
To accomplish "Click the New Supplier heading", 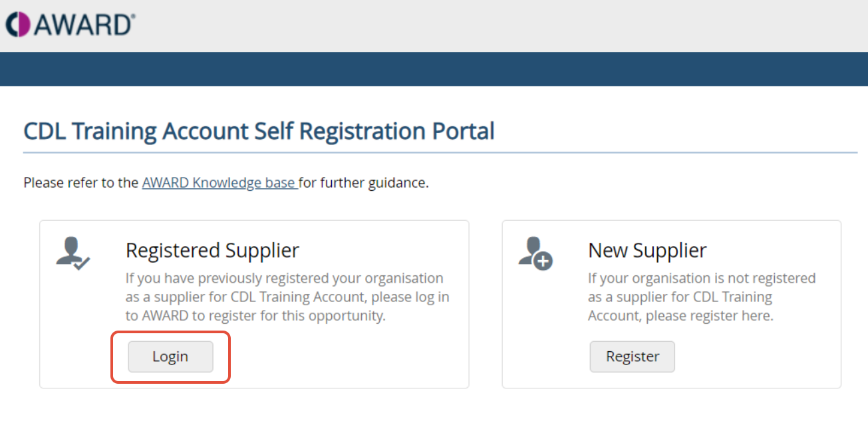I will 647,250.
